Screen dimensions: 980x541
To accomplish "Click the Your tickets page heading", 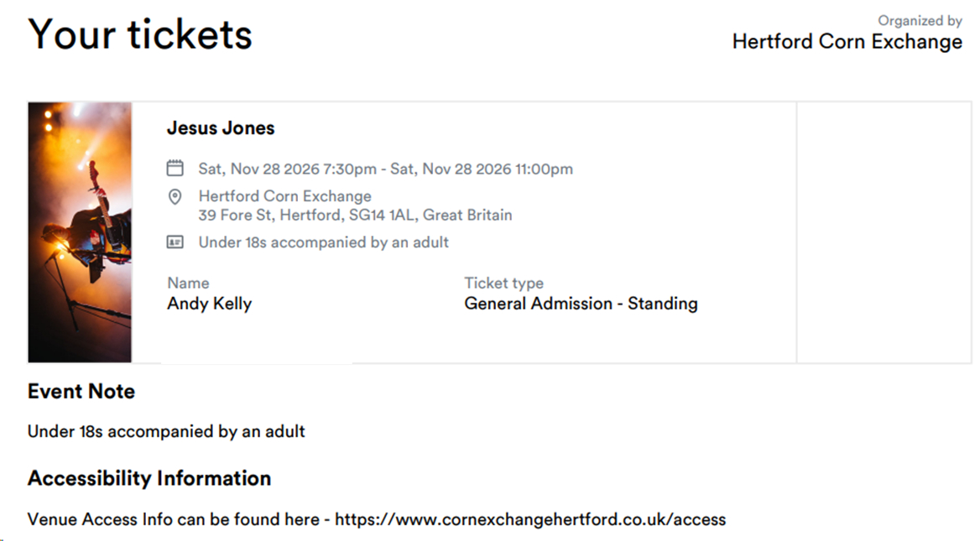I will 140,35.
